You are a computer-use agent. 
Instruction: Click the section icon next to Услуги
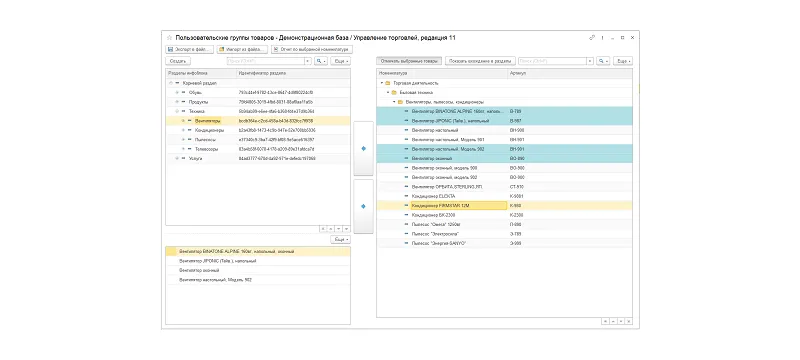(184, 159)
